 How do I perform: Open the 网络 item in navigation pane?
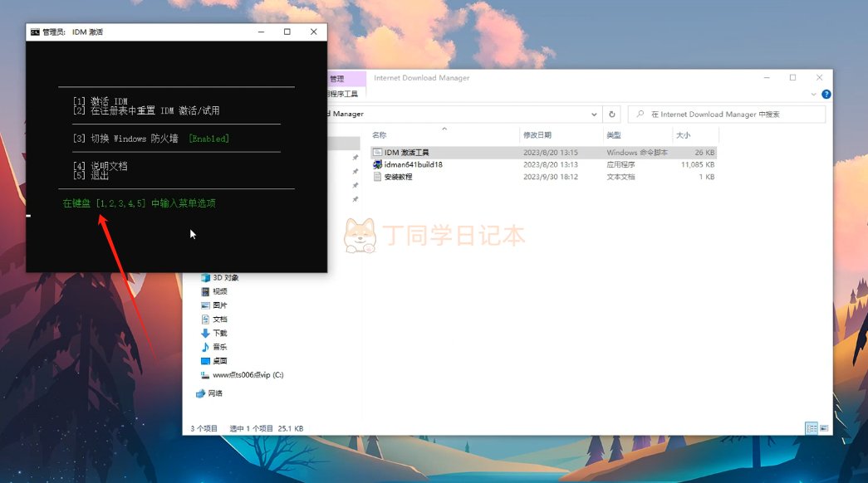[x=215, y=393]
